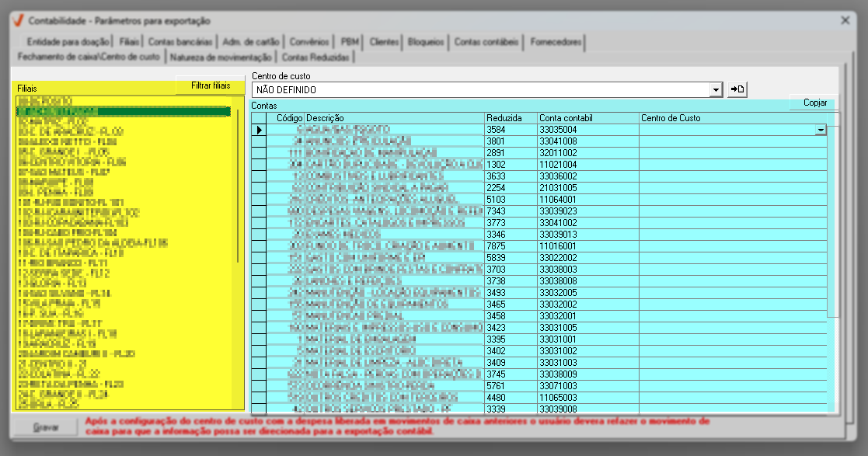Click the icon button beside the Centro de custo combo
Viewport: 868px width, 456px height.
[x=737, y=90]
